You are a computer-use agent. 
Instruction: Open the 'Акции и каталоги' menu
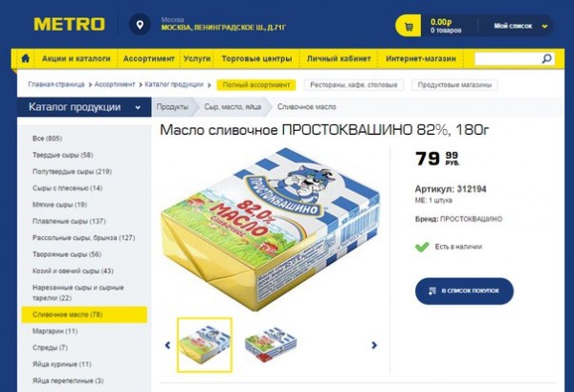click(77, 58)
